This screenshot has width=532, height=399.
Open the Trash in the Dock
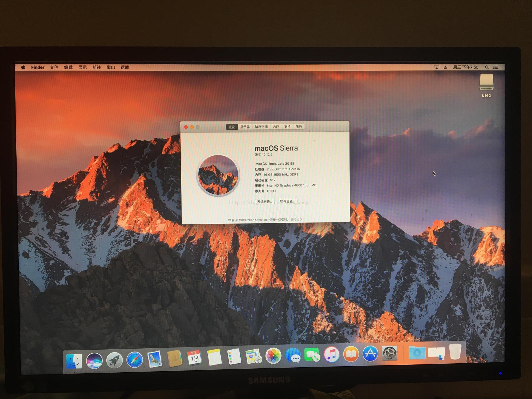coord(455,351)
